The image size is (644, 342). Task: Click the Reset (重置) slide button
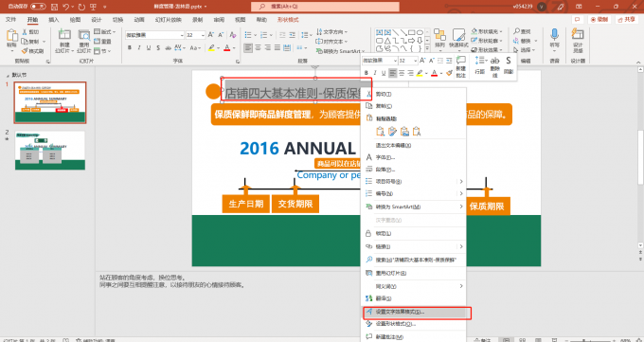click(x=102, y=42)
